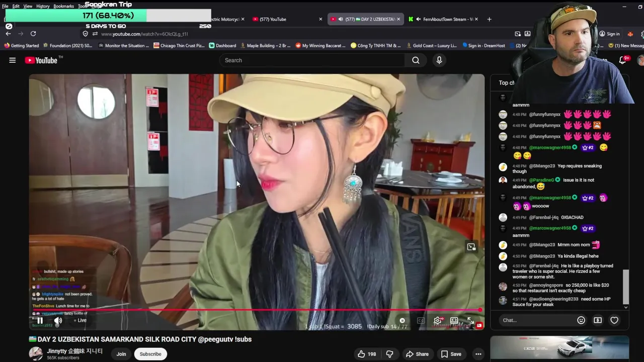Click @audioengineering8233 username in chat
The height and width of the screenshot is (362, 644).
(553, 299)
